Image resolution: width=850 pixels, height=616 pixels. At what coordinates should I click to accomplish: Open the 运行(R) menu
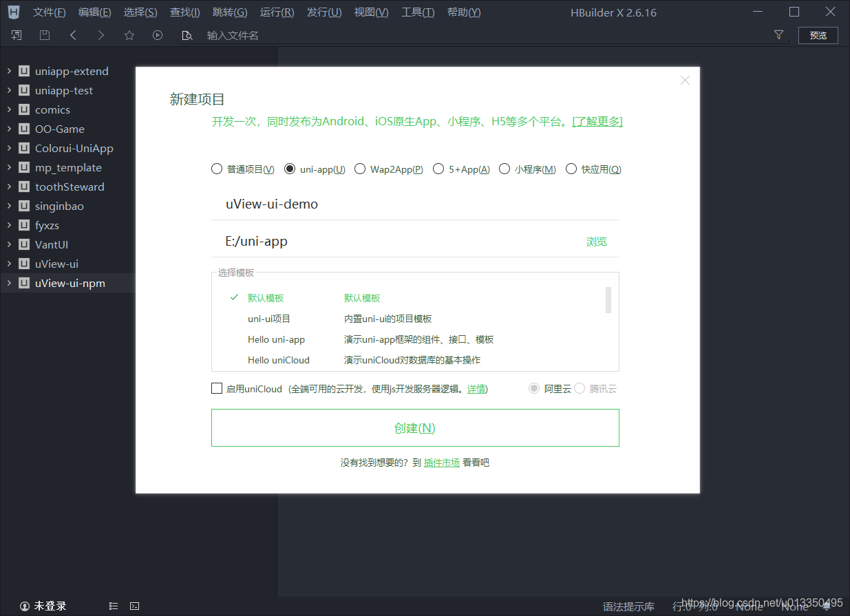tap(277, 12)
